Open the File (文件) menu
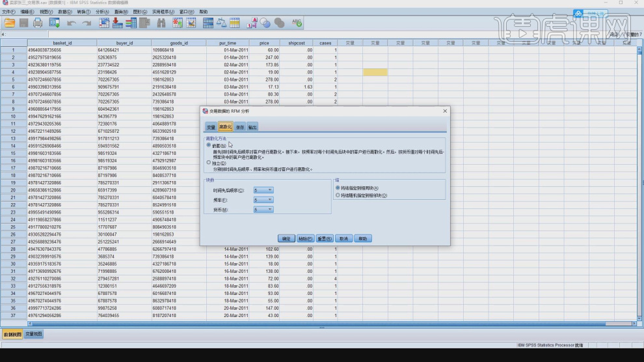This screenshot has width=644, height=362. coord(8,12)
